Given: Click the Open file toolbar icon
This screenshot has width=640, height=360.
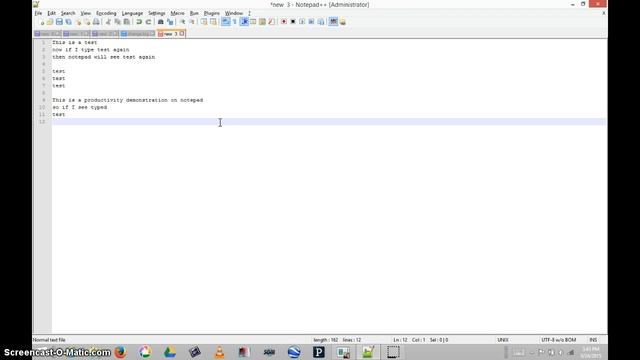Looking at the screenshot, I should [50, 22].
